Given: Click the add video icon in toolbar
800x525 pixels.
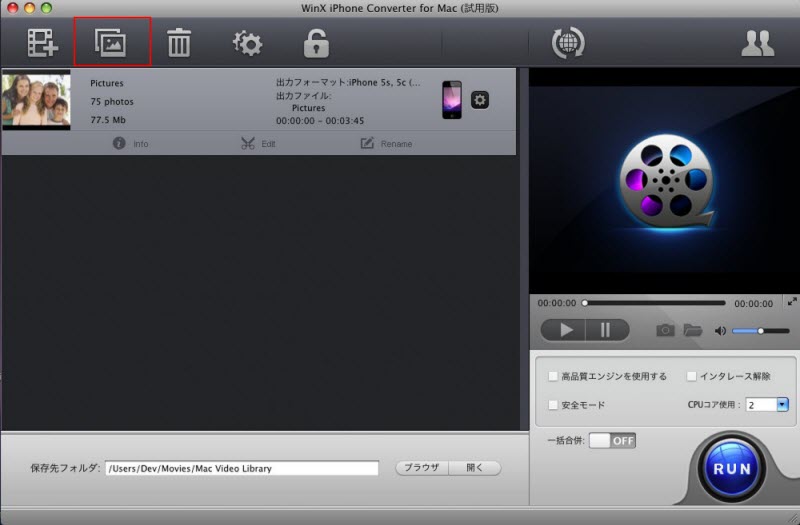Looking at the screenshot, I should [43, 43].
